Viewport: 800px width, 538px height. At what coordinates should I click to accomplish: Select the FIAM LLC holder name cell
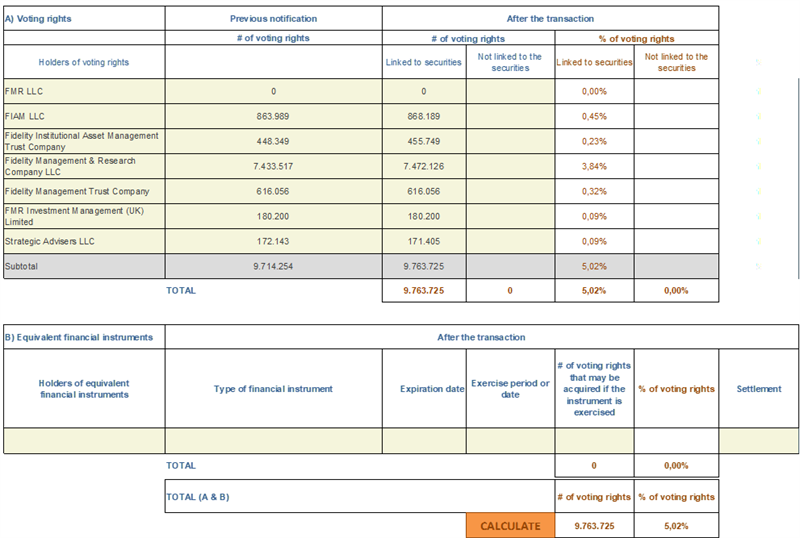[84, 116]
